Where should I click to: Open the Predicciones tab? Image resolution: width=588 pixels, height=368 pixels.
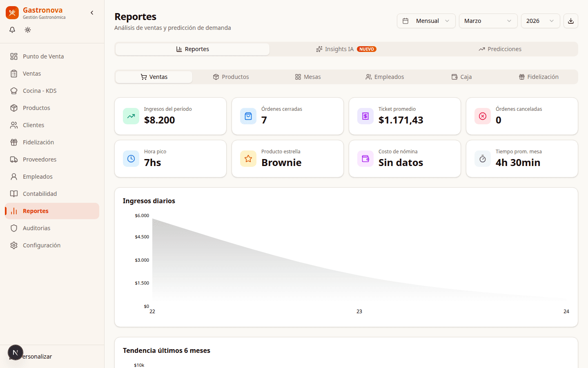(500, 49)
